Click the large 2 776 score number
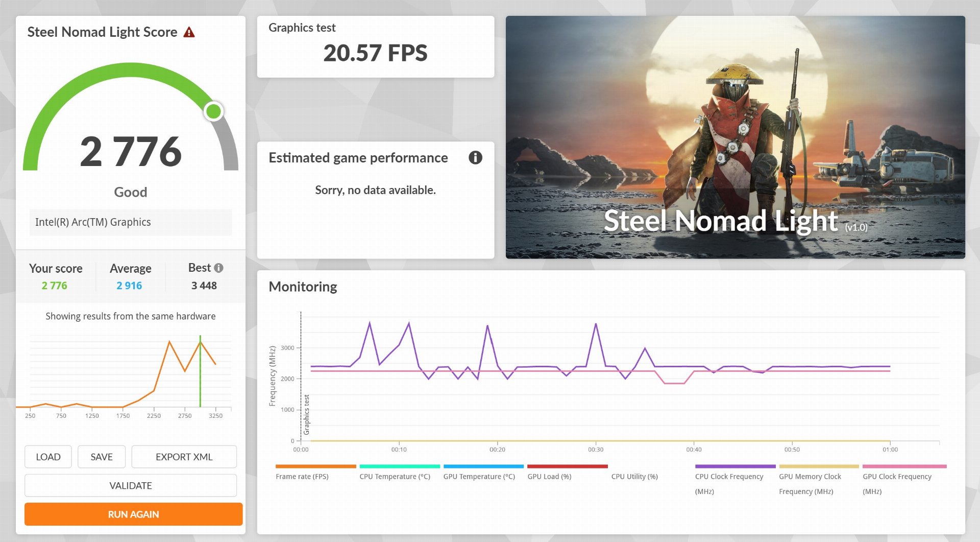Image resolution: width=980 pixels, height=542 pixels. pos(131,152)
